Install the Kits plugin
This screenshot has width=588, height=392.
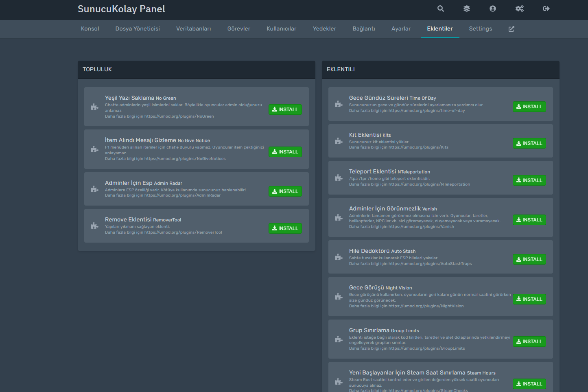tap(529, 143)
